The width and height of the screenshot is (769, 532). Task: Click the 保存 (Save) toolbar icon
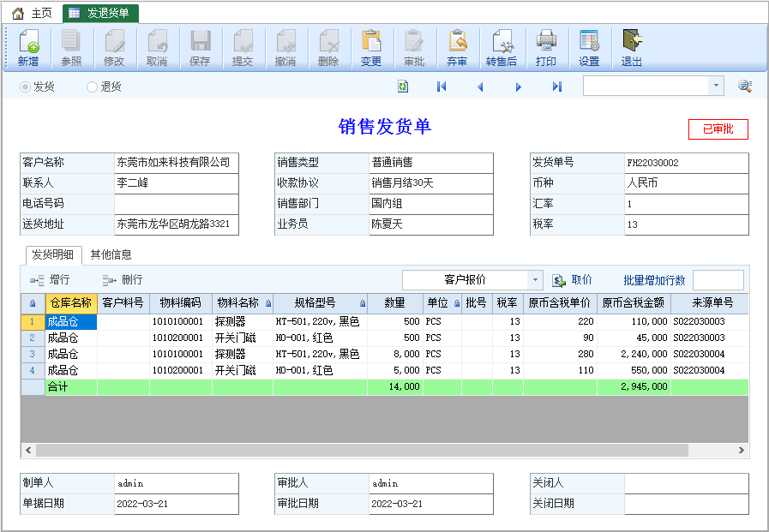pyautogui.click(x=200, y=47)
